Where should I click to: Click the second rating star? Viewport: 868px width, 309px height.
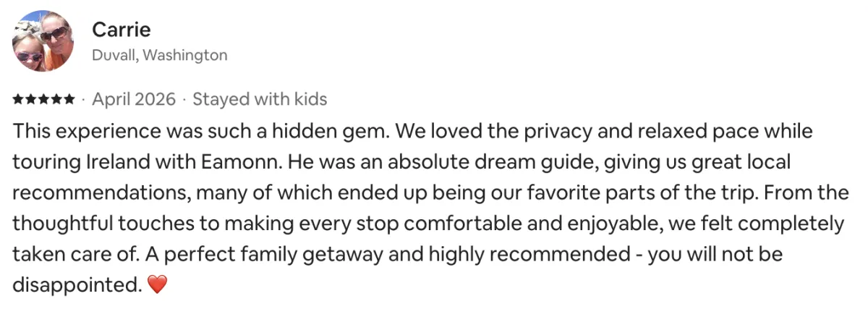(x=30, y=99)
